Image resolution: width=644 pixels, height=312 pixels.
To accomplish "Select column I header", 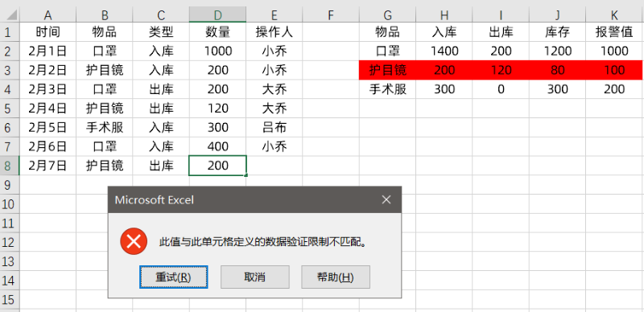I will 501,15.
